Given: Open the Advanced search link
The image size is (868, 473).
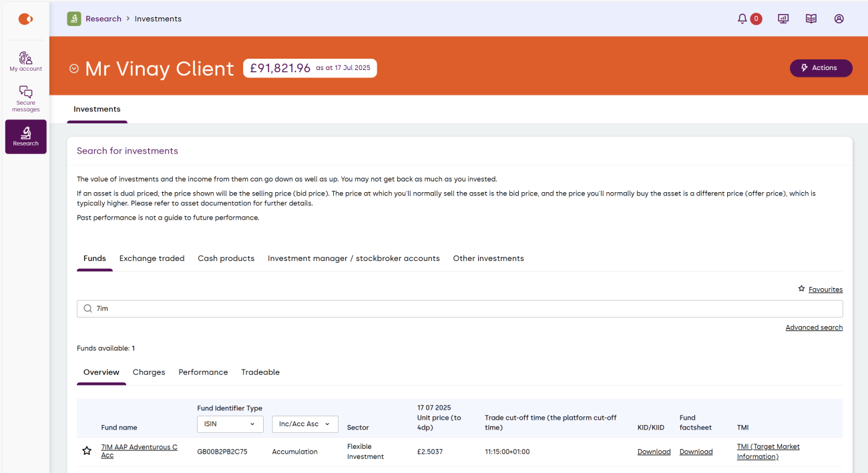Looking at the screenshot, I should click(813, 328).
